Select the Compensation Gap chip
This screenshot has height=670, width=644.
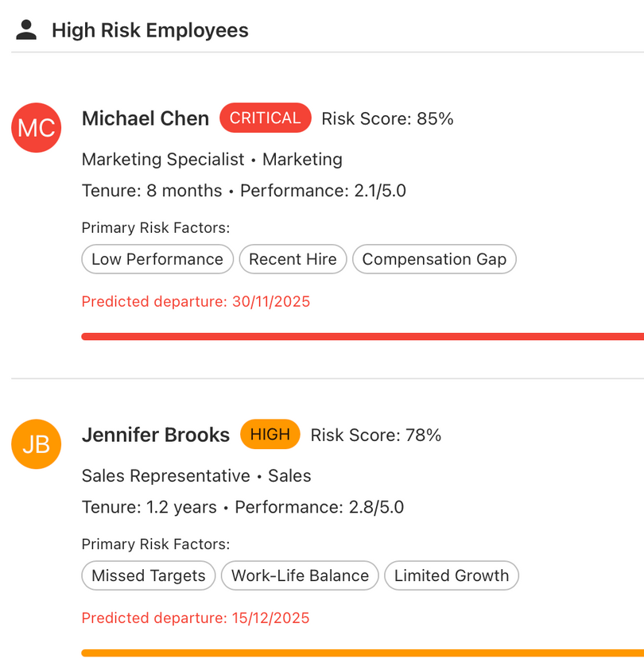coord(434,259)
